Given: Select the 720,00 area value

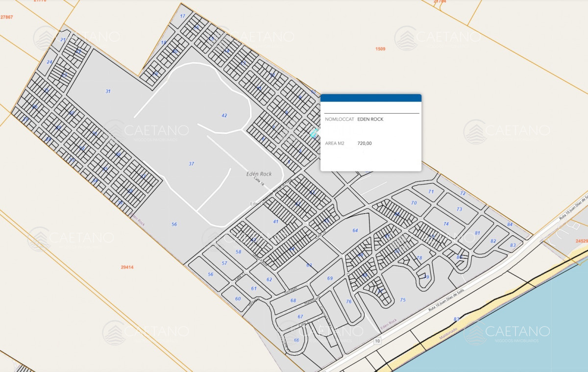Looking at the screenshot, I should (x=365, y=144).
